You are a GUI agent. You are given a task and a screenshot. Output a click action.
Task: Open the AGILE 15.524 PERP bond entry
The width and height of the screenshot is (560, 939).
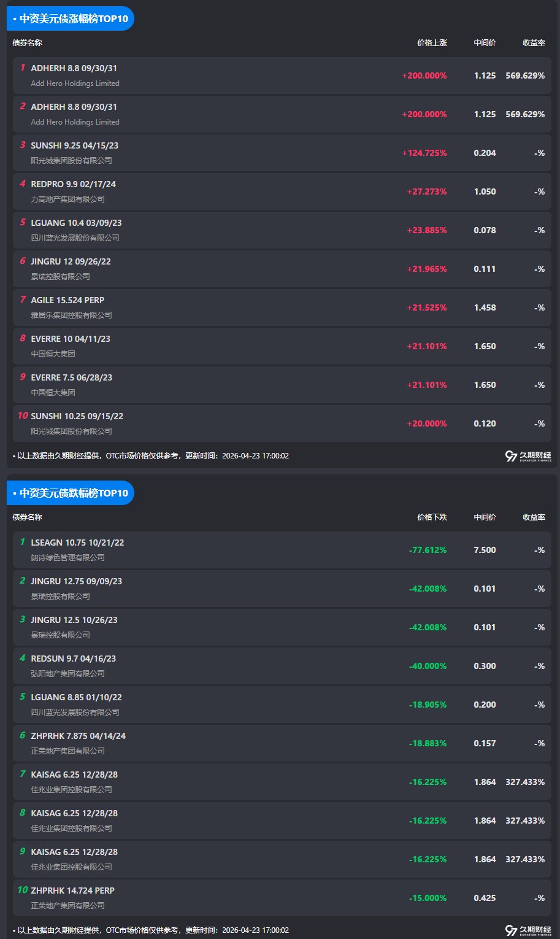pyautogui.click(x=67, y=301)
